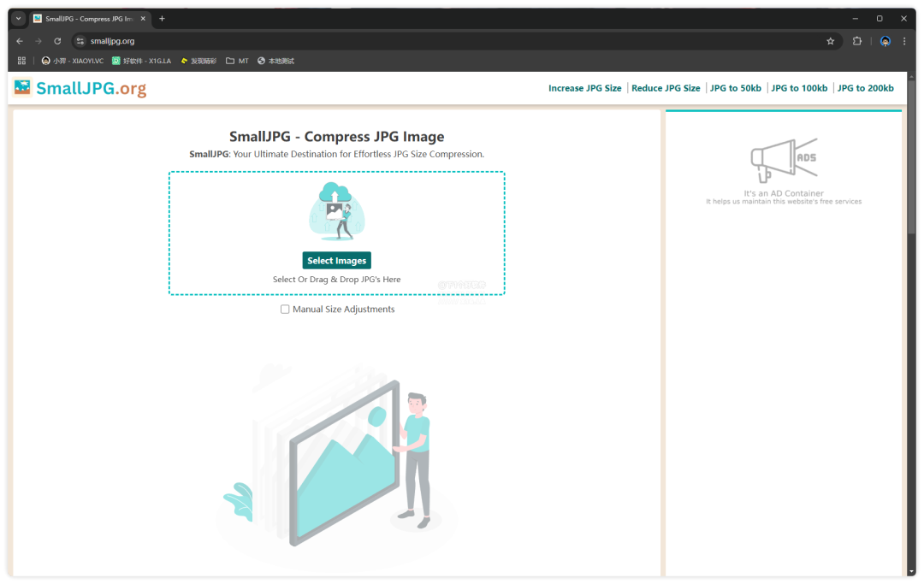Open the XIAOYI.VC bookmark
Image resolution: width=924 pixels, height=584 pixels.
(73, 61)
